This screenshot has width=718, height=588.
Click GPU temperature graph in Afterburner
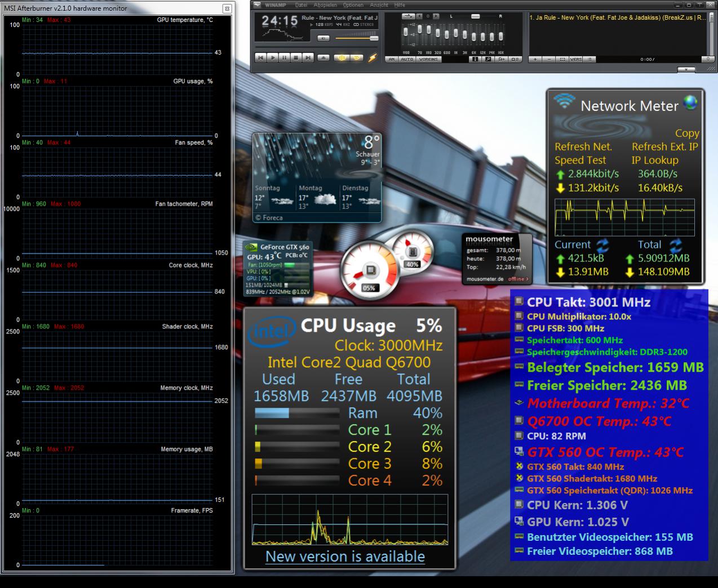pos(117,50)
